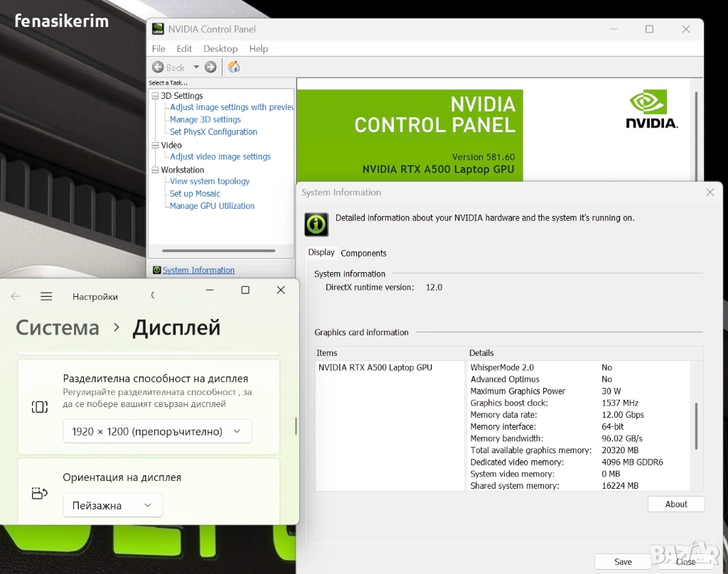This screenshot has height=574, width=728.
Task: Click the Save button in System Information
Action: click(623, 561)
